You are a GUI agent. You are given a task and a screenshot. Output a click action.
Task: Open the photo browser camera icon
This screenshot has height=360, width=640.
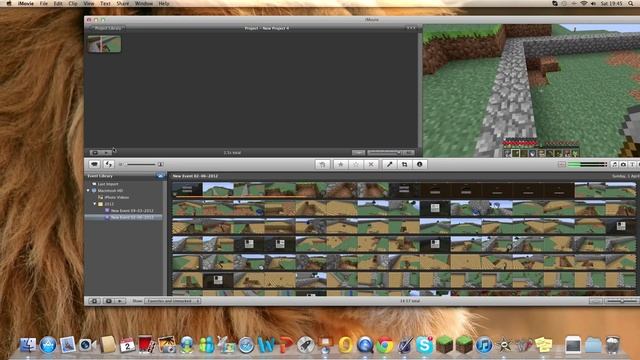623,164
